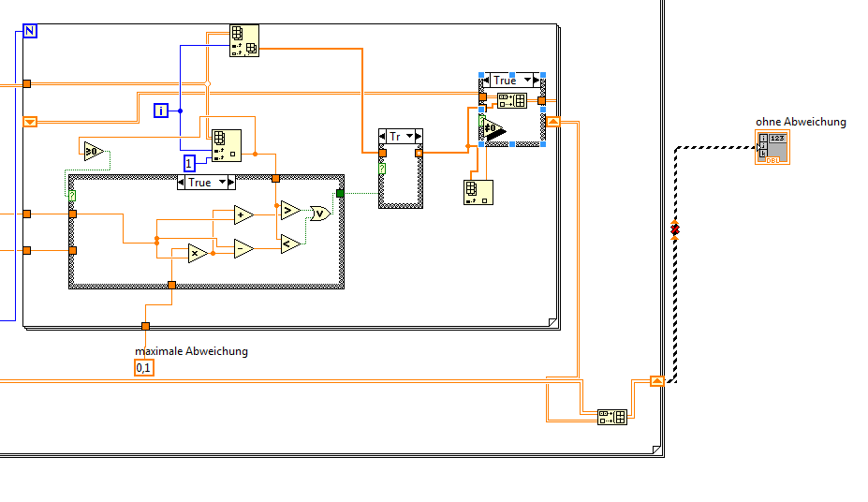Click the Add function node
Screen dimensions: 868x502
[243, 214]
